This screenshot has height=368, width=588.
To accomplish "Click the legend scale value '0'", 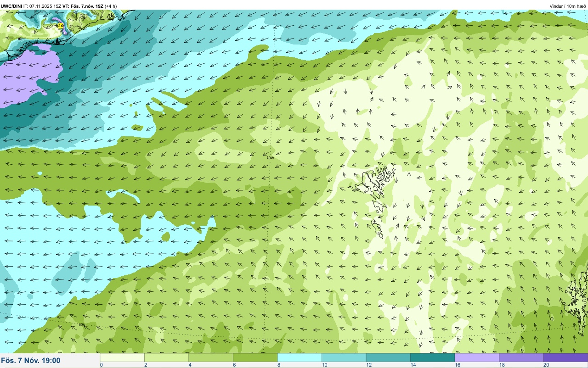I will (101, 365).
